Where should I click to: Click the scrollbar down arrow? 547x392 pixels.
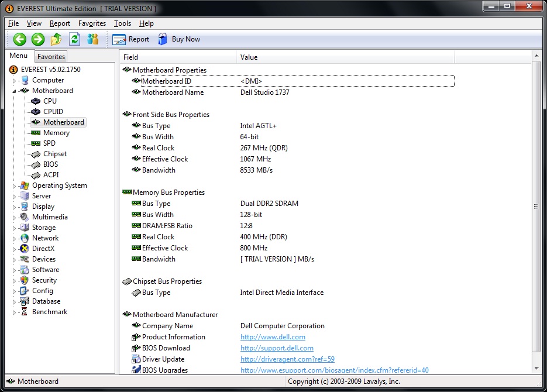tap(536, 369)
